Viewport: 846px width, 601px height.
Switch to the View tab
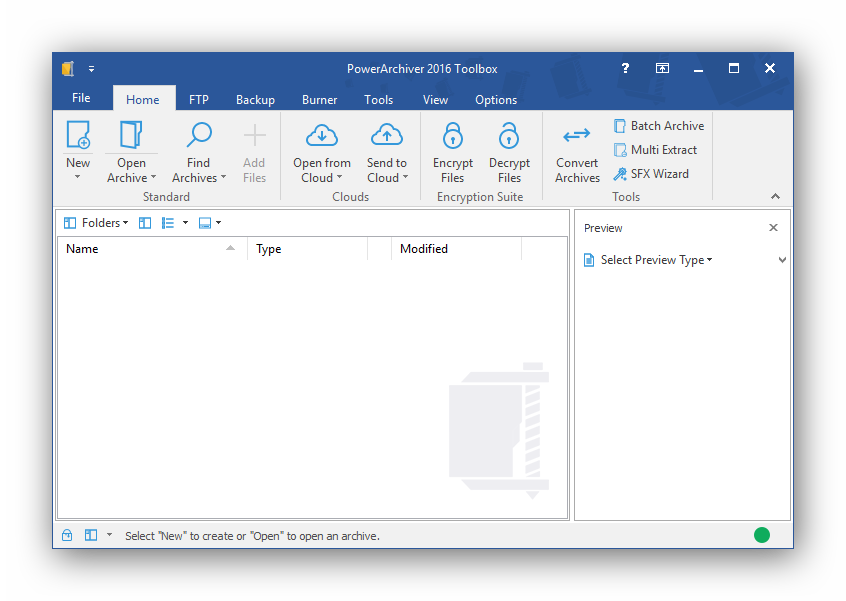tap(435, 99)
